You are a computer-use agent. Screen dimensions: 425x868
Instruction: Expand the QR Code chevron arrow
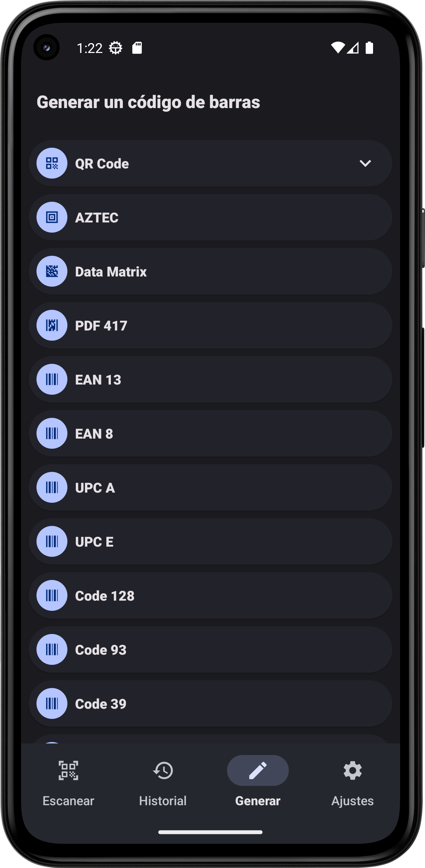(x=365, y=163)
